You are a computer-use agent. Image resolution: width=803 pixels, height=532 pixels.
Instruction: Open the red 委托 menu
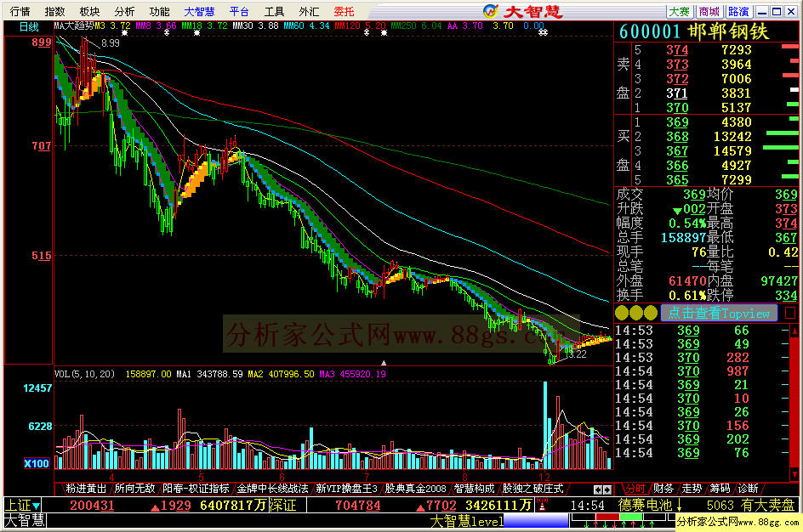click(x=344, y=11)
